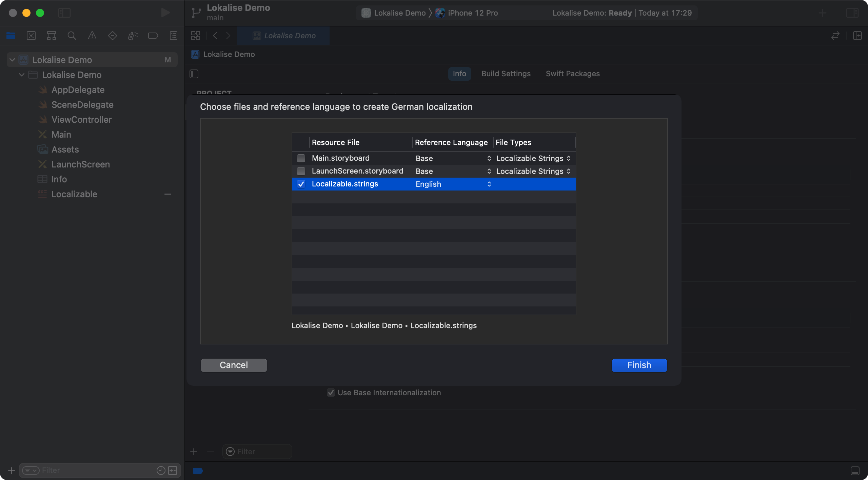
Task: Open the Find navigator magnifier icon
Action: tap(72, 36)
